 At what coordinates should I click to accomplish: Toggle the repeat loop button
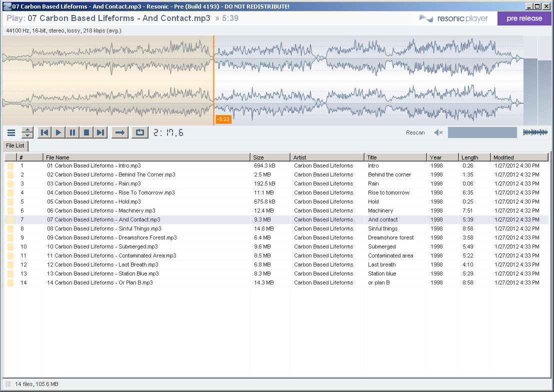(x=139, y=132)
